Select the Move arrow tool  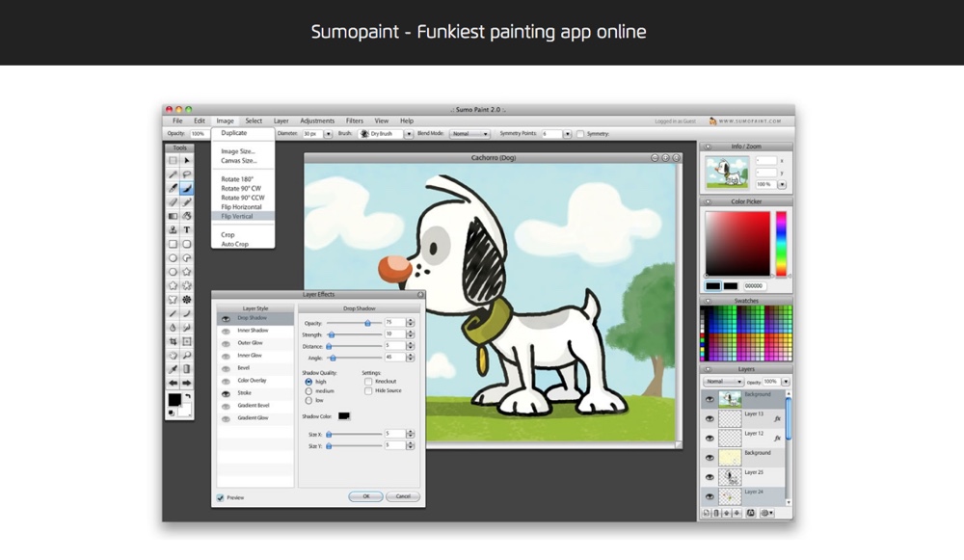click(x=187, y=160)
